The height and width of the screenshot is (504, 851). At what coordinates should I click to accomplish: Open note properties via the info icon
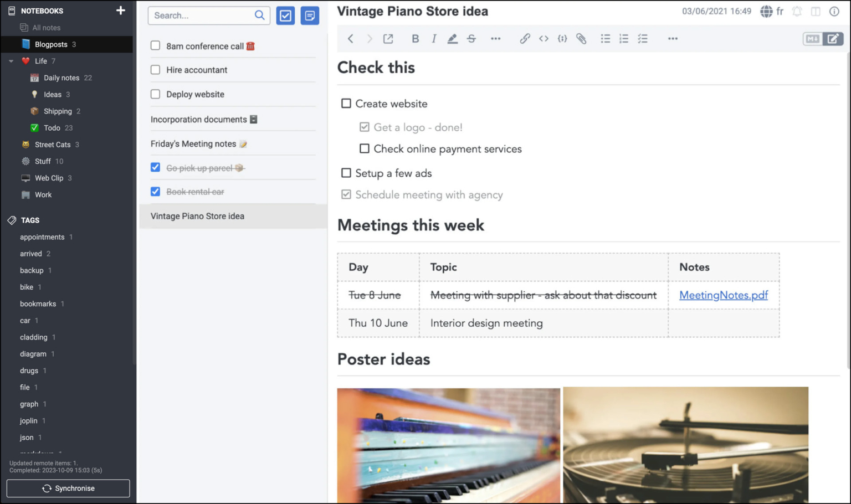click(x=834, y=11)
